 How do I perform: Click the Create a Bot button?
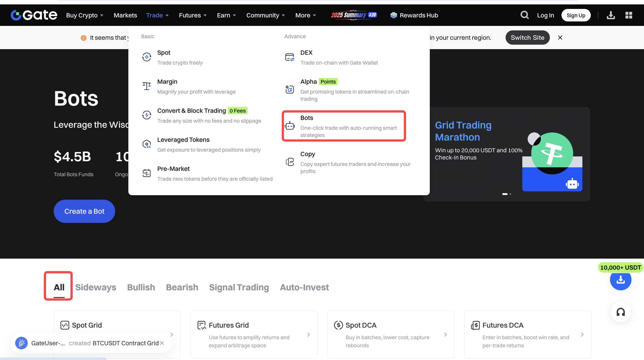pyautogui.click(x=84, y=211)
